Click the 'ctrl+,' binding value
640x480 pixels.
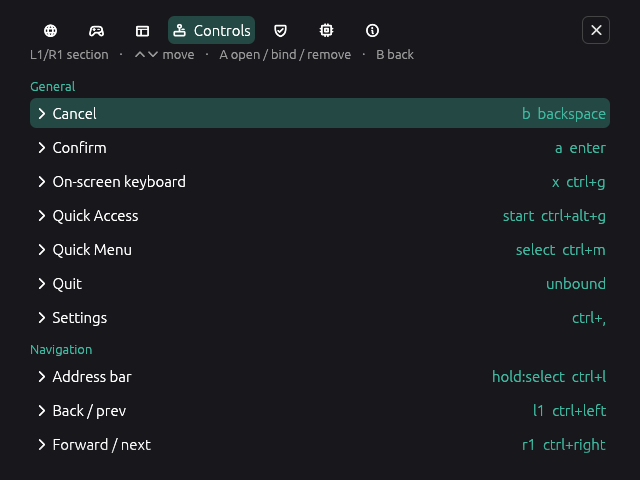click(x=589, y=318)
